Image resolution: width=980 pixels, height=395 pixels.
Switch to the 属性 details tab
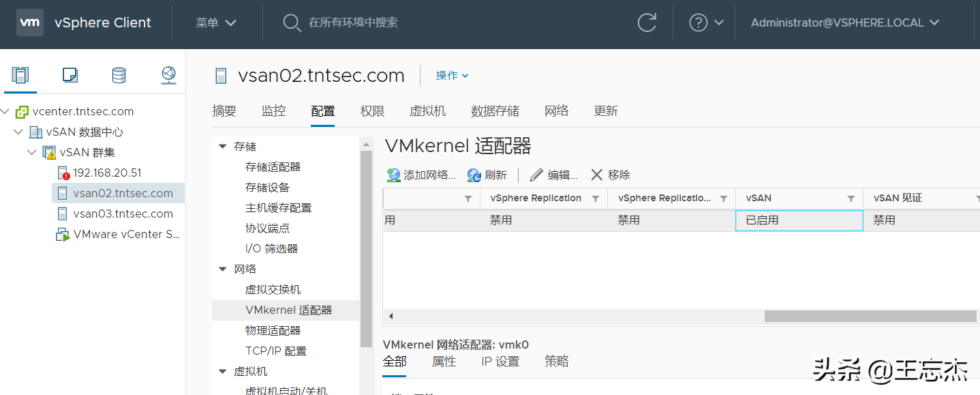444,362
